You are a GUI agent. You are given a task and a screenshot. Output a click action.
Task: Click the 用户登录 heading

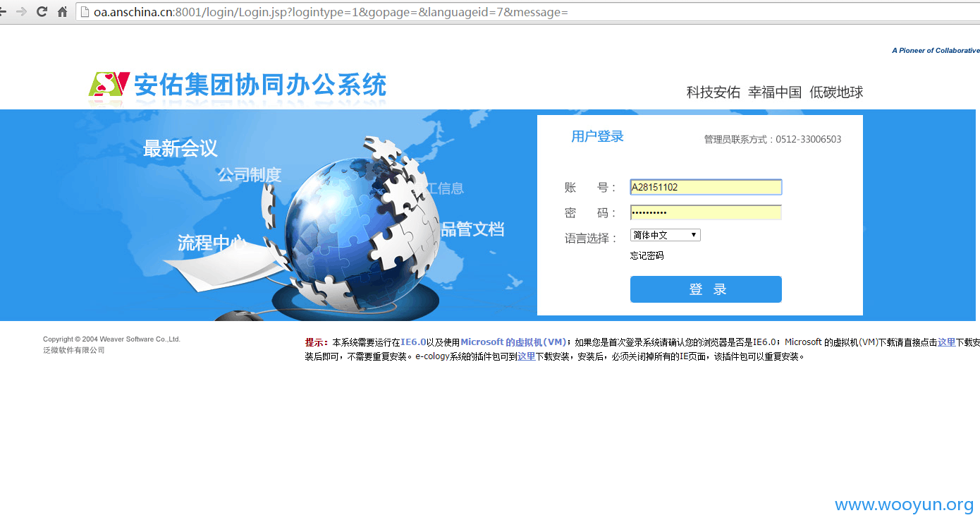coord(597,136)
